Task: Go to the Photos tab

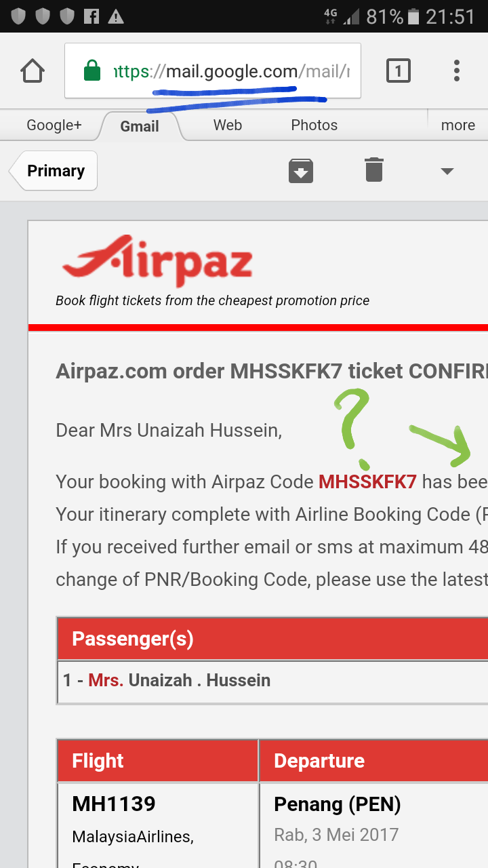Action: (x=314, y=125)
